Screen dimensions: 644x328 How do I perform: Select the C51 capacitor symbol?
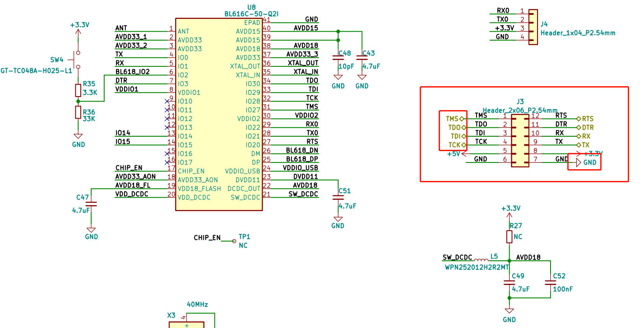pyautogui.click(x=338, y=197)
